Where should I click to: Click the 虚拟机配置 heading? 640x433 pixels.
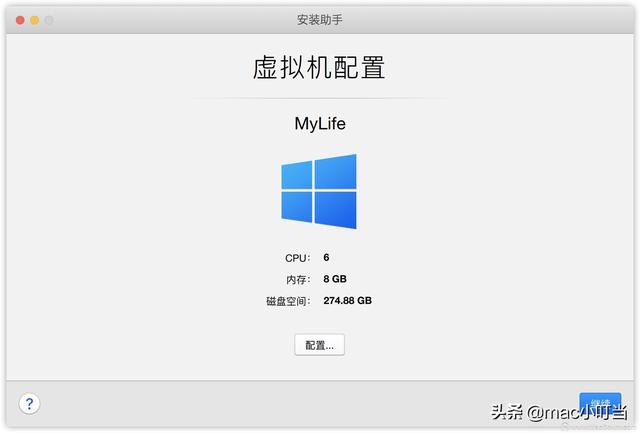(319, 67)
